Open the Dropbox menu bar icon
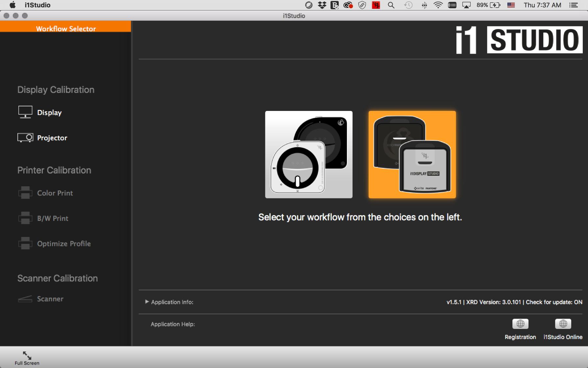This screenshot has width=588, height=368. 322,5
